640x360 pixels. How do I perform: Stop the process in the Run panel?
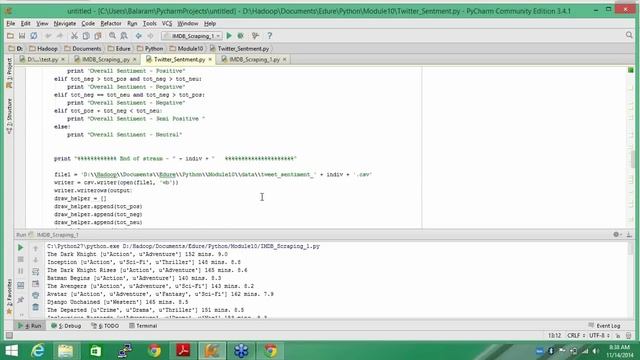[x=20, y=259]
